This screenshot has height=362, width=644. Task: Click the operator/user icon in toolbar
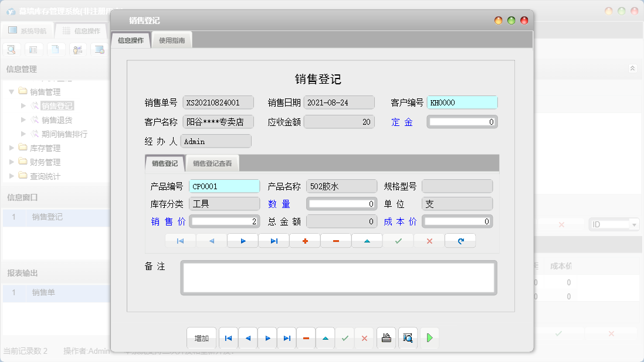pyautogui.click(x=77, y=49)
